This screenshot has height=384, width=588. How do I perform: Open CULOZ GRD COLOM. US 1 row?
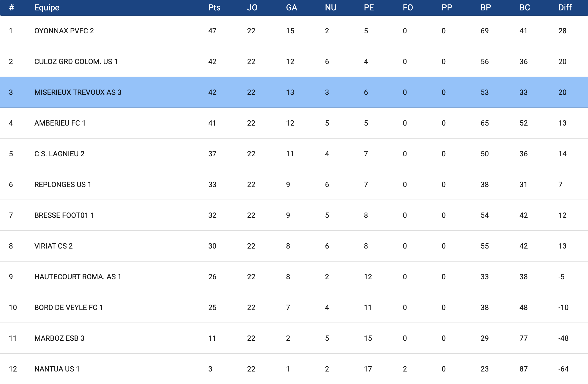294,61
